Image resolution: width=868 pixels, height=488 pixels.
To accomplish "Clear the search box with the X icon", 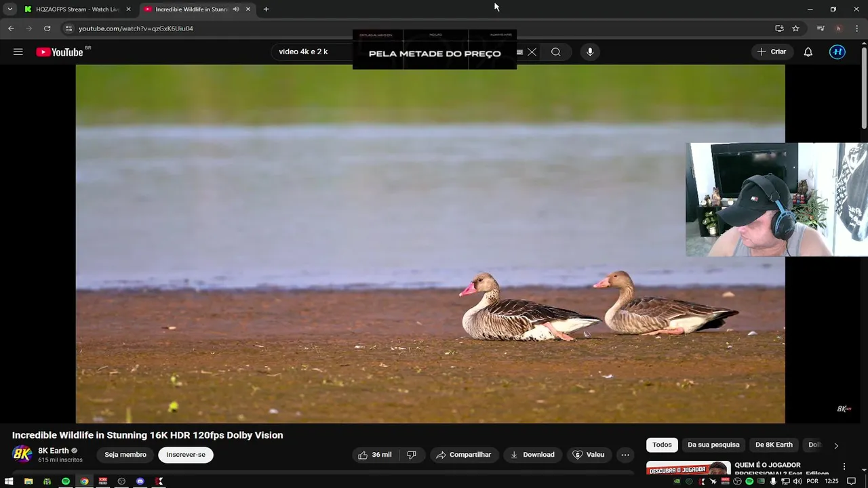I will click(532, 52).
